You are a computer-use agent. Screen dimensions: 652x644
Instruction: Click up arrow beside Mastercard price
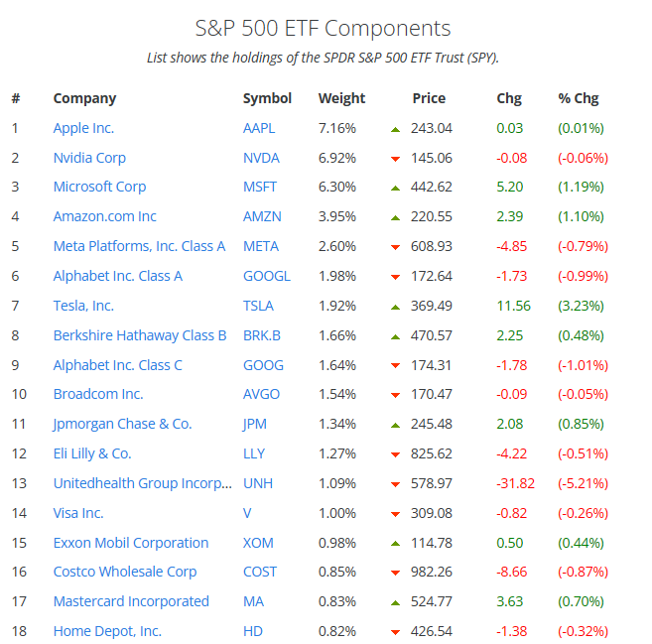coord(395,602)
